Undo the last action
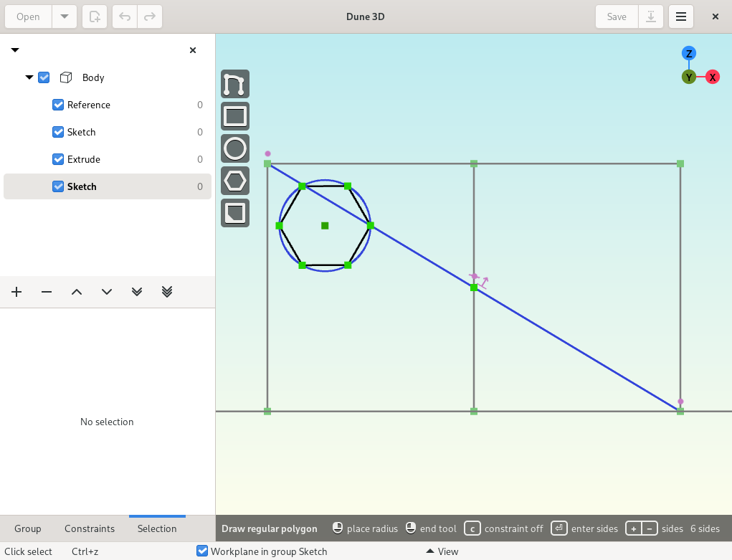Viewport: 732px width, 560px height. (125, 16)
